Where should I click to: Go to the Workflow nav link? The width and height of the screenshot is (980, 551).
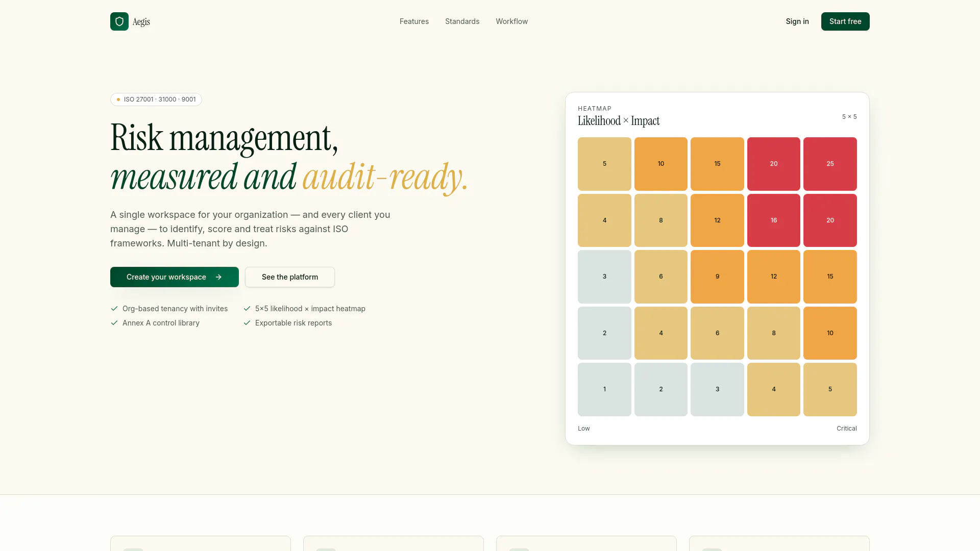click(511, 21)
